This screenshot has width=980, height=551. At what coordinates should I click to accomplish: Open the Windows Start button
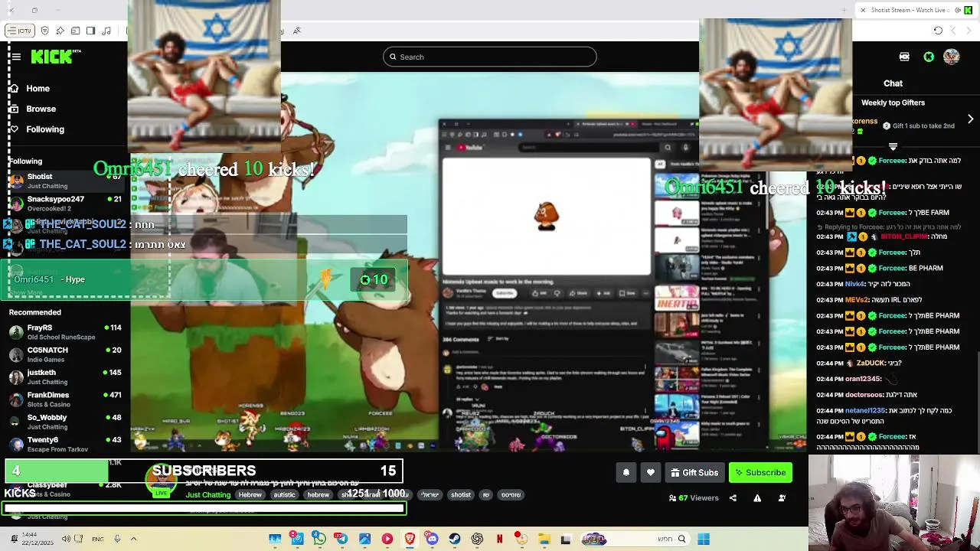click(x=704, y=540)
